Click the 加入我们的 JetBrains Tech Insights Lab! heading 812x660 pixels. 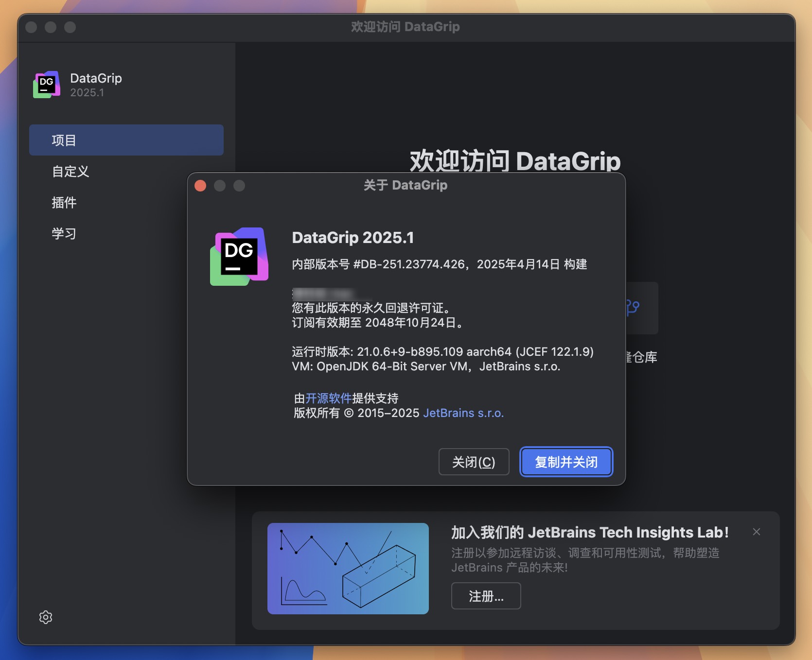(590, 533)
